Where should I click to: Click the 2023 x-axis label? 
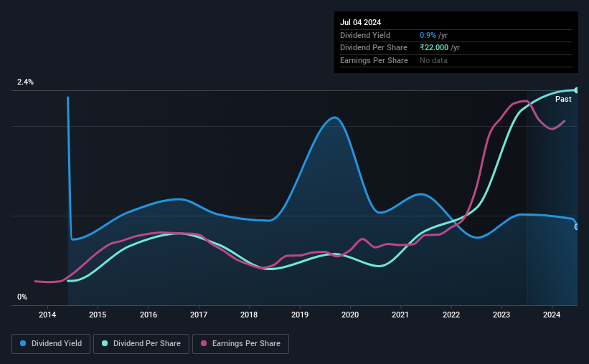coord(501,315)
